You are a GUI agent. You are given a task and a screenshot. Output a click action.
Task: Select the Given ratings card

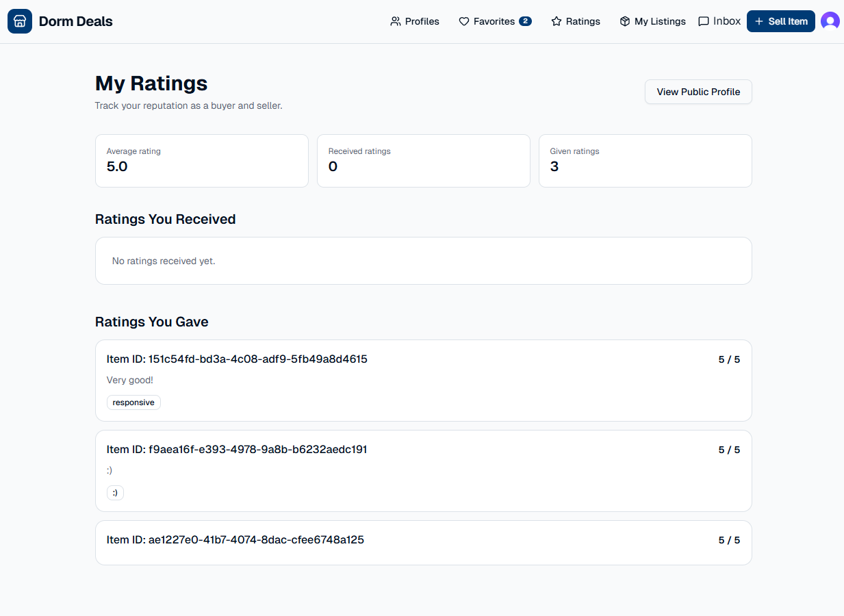tap(645, 160)
